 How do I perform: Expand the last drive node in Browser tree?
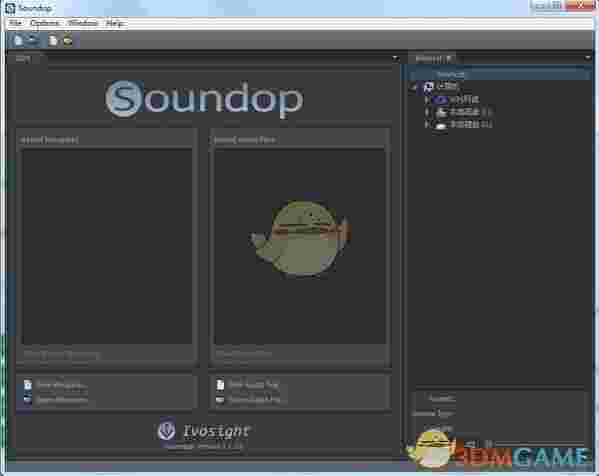point(427,125)
